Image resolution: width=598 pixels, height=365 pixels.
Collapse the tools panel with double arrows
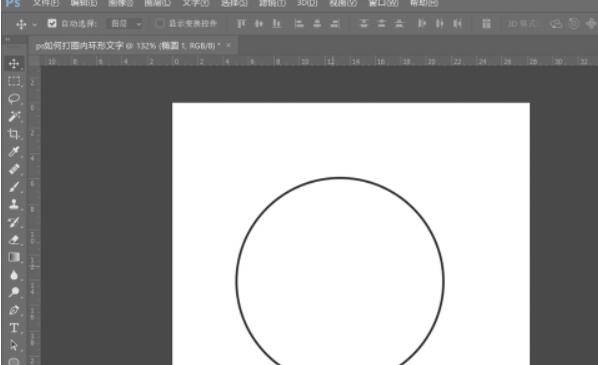pyautogui.click(x=7, y=39)
